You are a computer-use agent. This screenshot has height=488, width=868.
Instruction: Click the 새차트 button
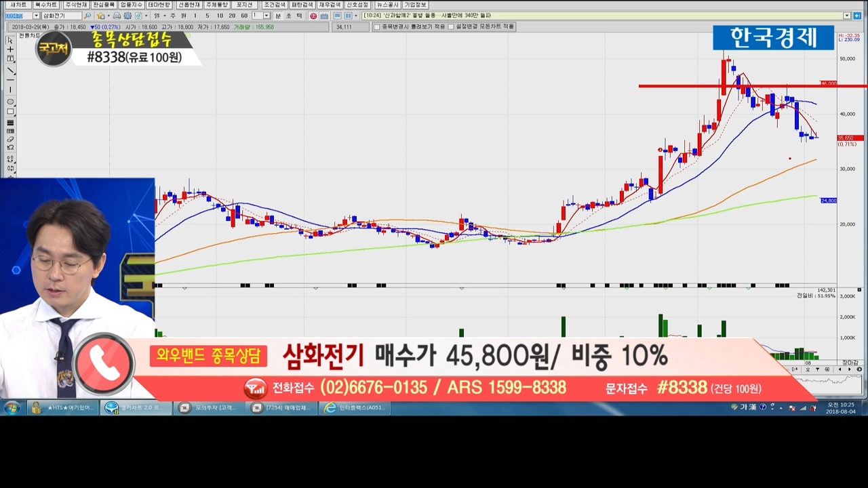(x=18, y=5)
